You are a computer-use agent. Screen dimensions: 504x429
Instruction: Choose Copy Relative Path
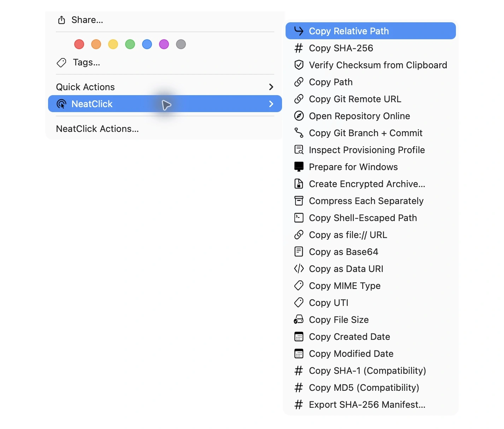point(371,31)
